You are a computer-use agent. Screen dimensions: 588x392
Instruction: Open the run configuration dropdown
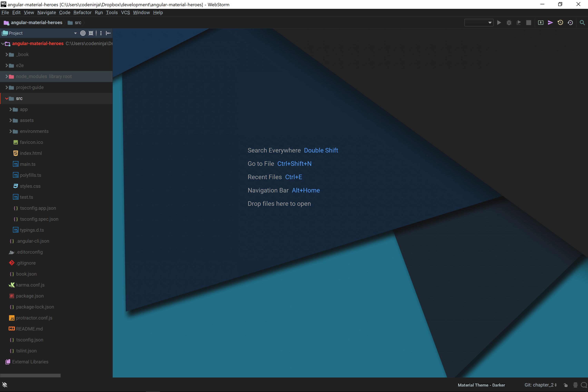[x=479, y=23]
